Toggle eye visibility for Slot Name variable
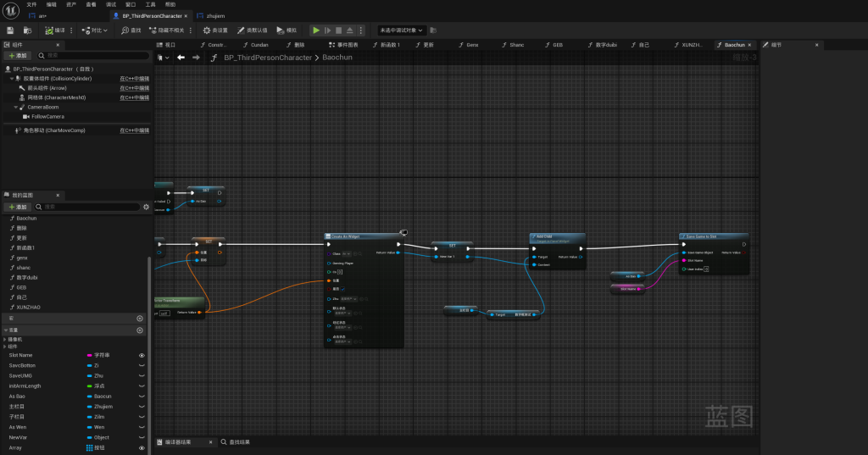This screenshot has height=455, width=868. coord(142,355)
